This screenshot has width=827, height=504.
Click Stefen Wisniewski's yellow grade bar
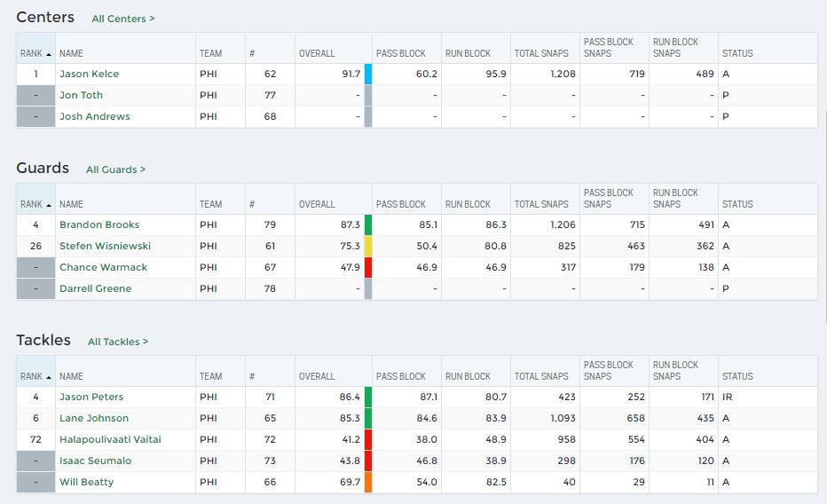click(x=368, y=246)
